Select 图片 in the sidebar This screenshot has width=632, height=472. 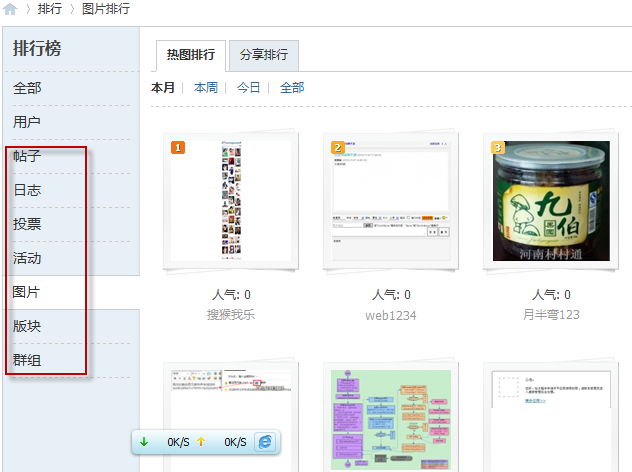pos(26,292)
